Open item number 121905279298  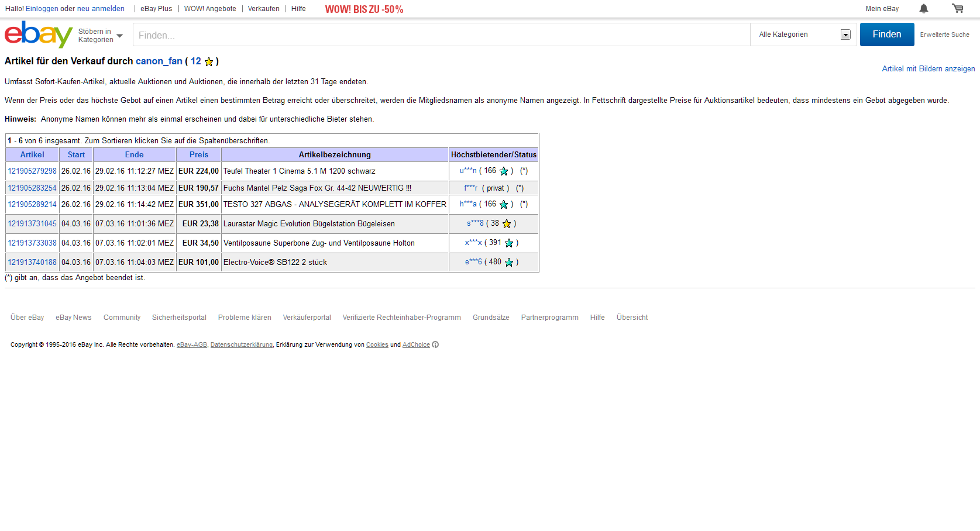click(32, 171)
